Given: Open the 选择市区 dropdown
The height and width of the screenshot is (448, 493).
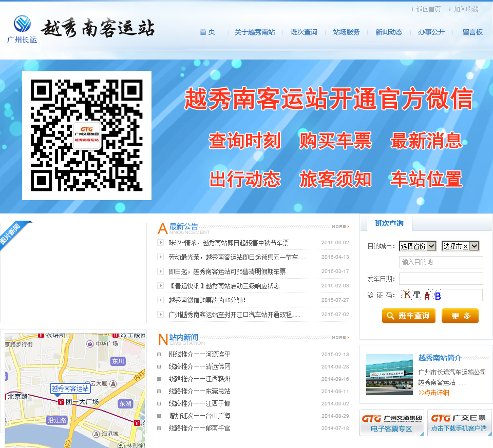Looking at the screenshot, I should point(460,246).
